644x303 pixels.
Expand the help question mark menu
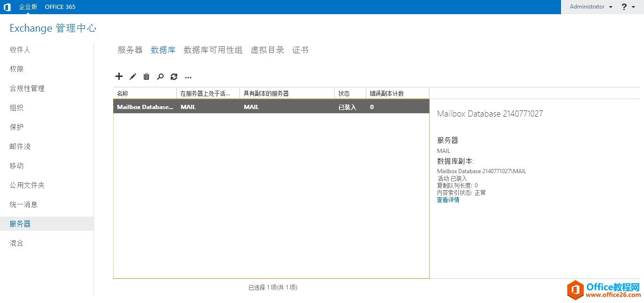click(x=627, y=7)
